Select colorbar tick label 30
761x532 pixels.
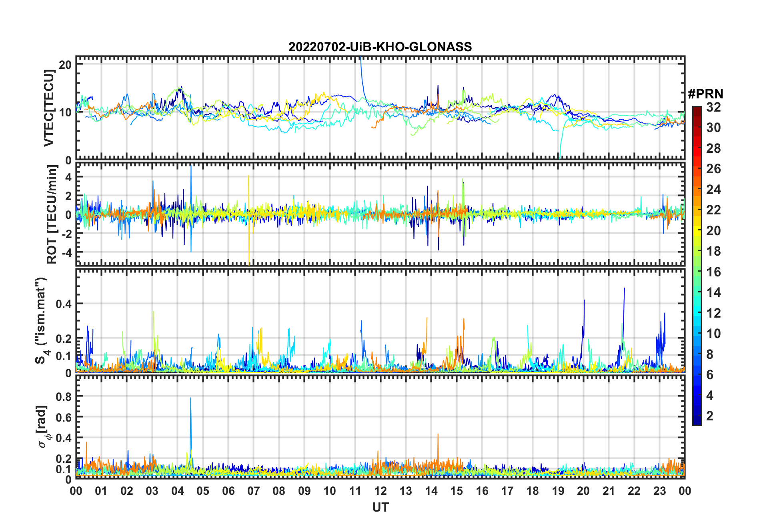[x=713, y=128]
